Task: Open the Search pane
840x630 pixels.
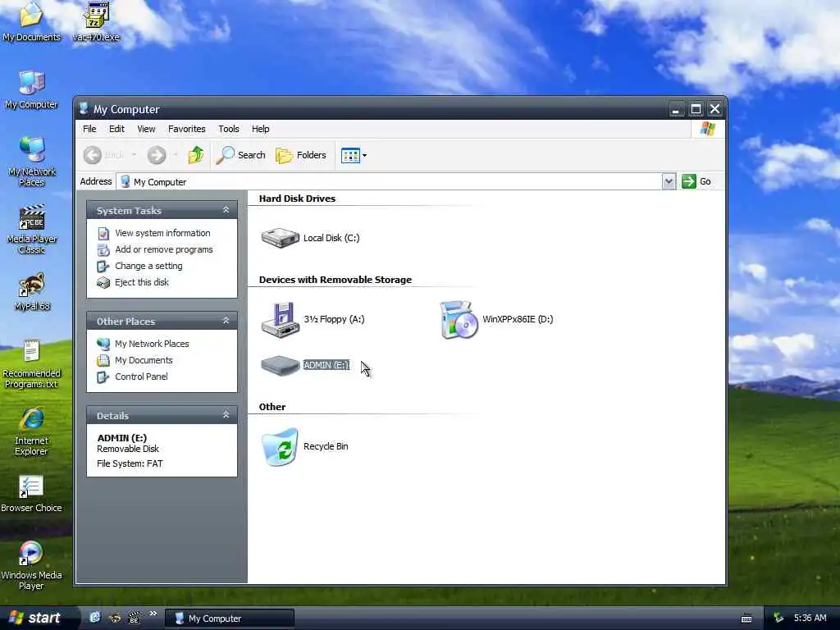Action: (x=240, y=155)
